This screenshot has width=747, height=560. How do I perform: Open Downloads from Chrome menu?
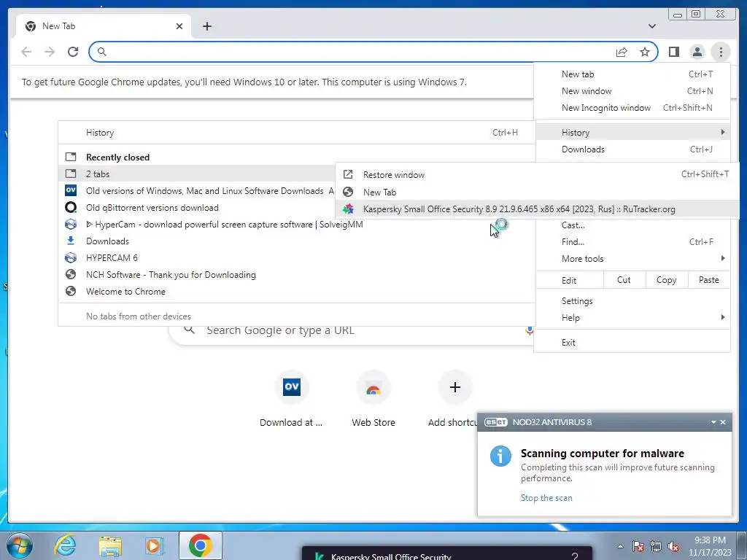[x=632, y=149]
